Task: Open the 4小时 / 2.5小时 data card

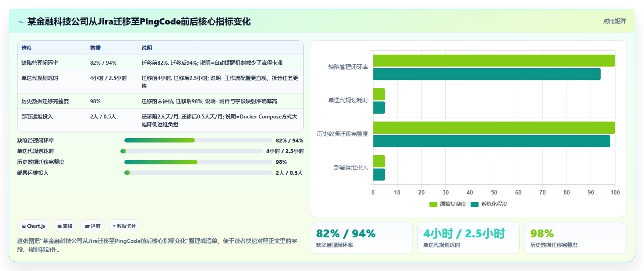Action: click(468, 238)
